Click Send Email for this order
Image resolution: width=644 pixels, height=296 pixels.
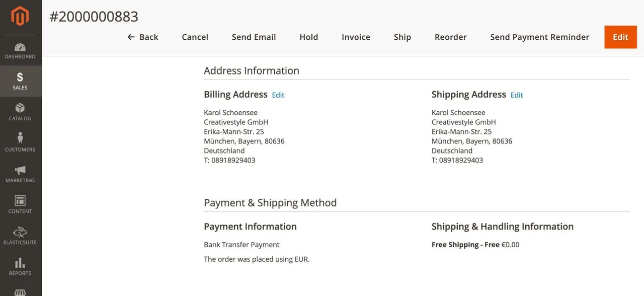(x=254, y=37)
